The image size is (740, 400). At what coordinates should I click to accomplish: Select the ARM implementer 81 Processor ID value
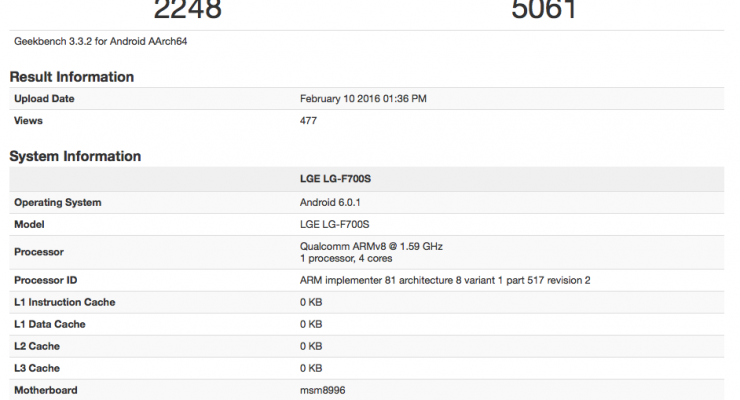coord(445,280)
